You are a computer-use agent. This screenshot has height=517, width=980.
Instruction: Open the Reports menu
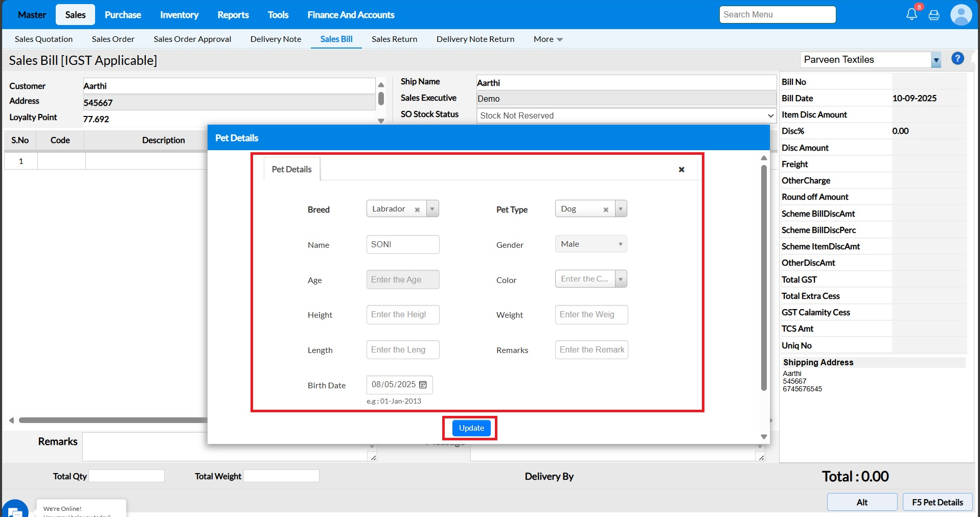point(233,15)
